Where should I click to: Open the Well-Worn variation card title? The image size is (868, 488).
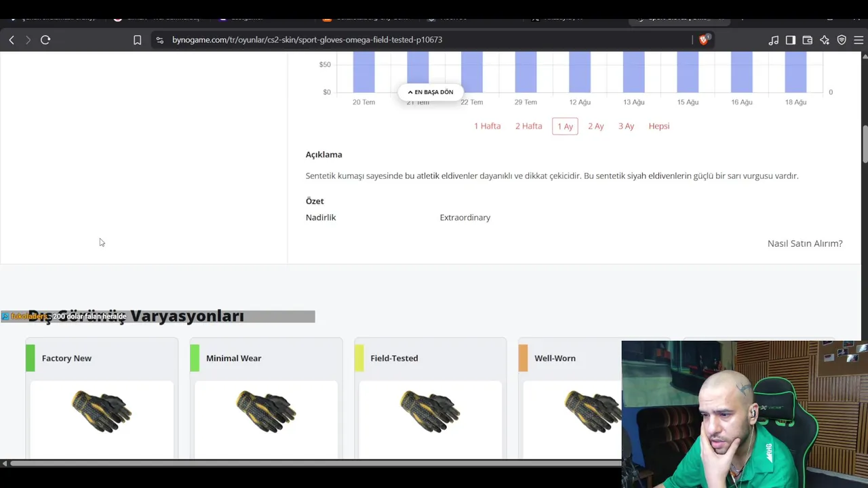(x=555, y=358)
